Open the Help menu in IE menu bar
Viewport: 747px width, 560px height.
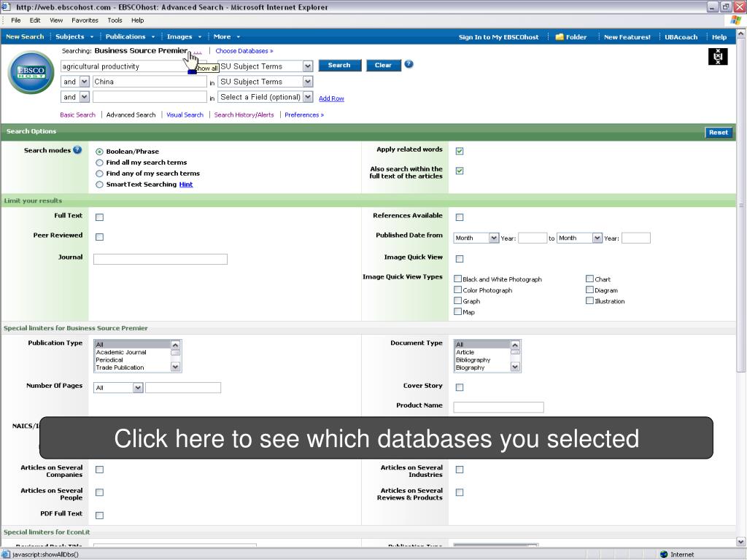point(138,20)
